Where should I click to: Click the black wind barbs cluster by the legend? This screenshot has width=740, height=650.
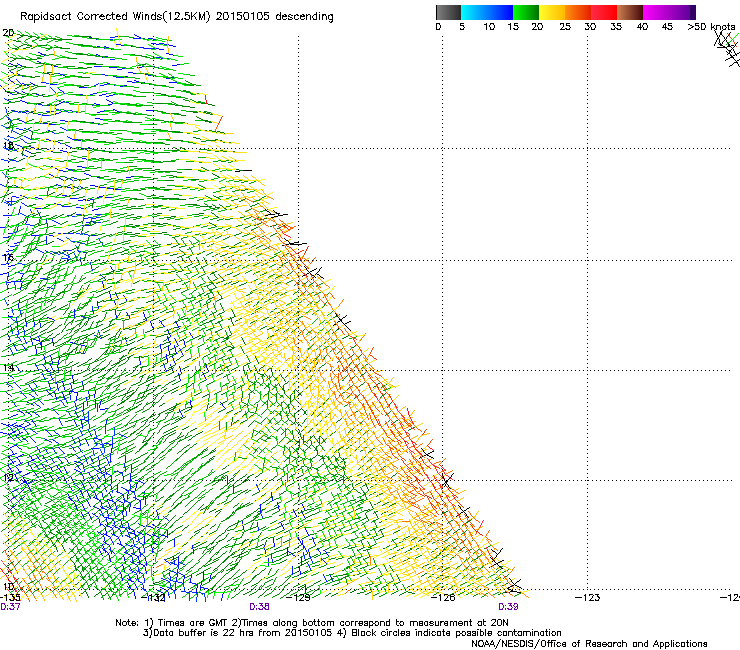pyautogui.click(x=727, y=50)
